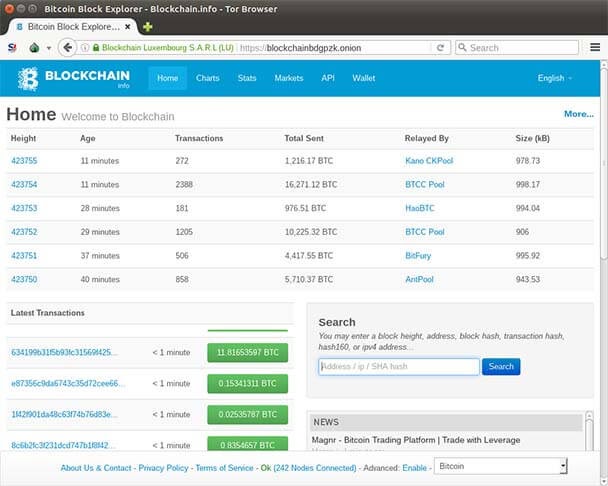Open the Bitcoin currency combo box
Screen dimensions: 608x486
[501, 466]
